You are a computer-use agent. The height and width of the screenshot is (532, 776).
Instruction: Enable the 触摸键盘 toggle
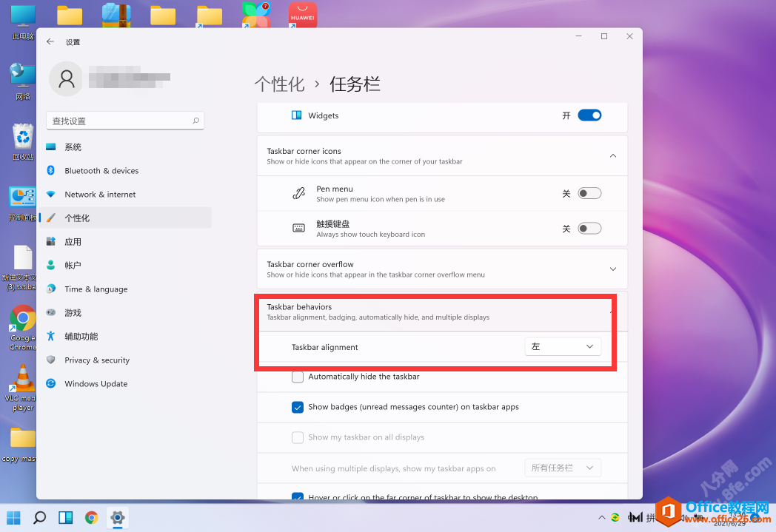589,229
